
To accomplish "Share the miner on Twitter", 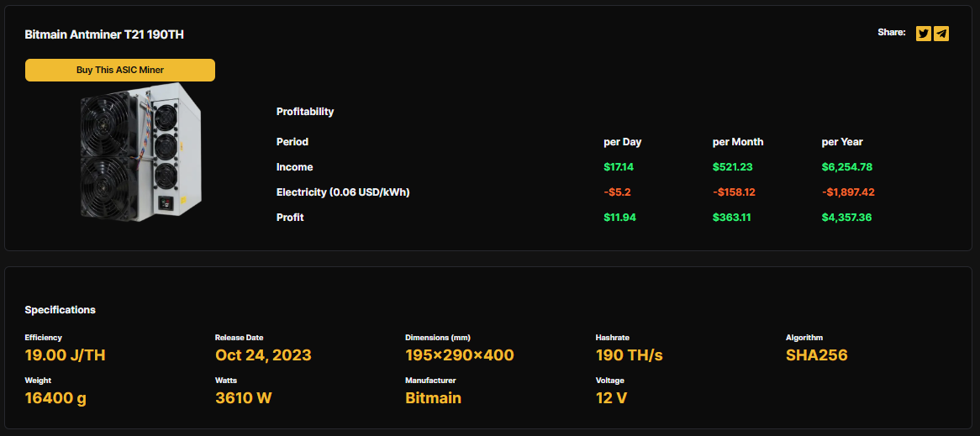I will coord(923,34).
